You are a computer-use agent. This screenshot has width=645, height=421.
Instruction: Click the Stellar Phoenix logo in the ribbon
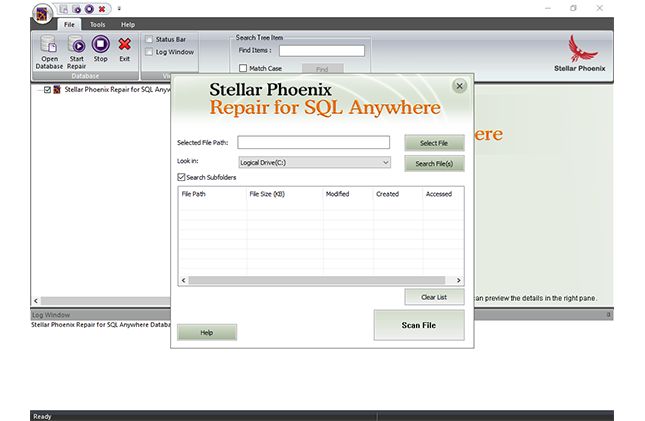point(580,53)
